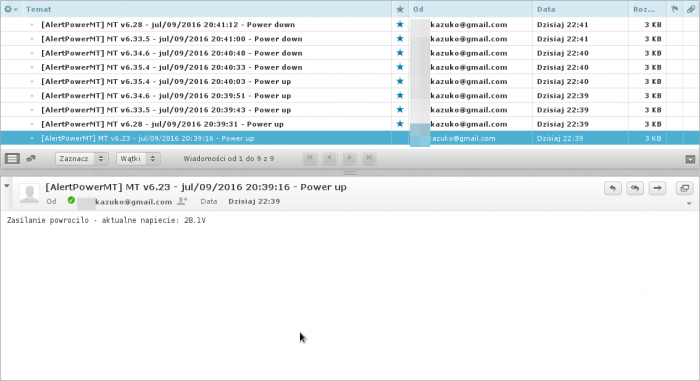Image resolution: width=700 pixels, height=381 pixels.
Task: Click the sender avatar placeholder
Action: (x=29, y=194)
